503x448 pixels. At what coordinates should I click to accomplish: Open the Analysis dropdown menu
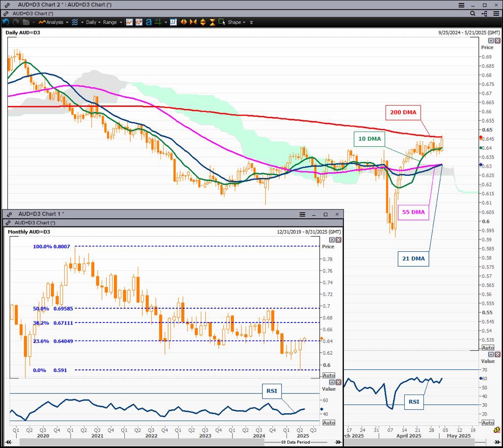click(x=55, y=22)
